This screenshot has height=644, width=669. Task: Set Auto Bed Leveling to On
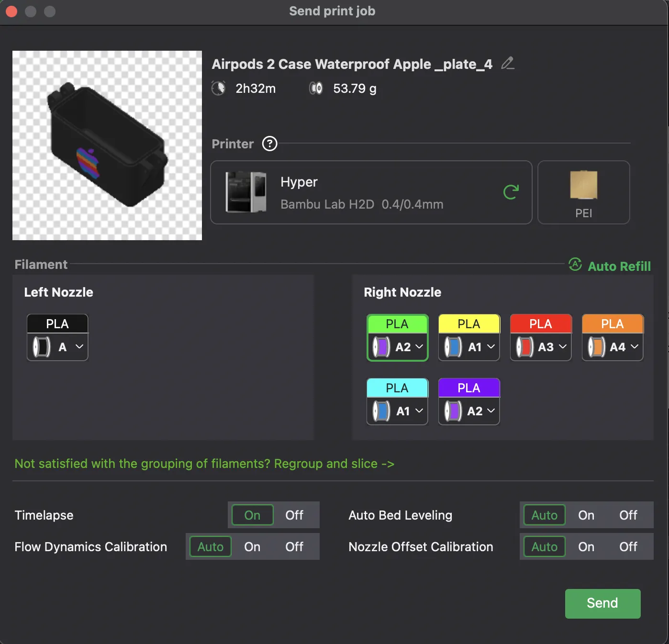(586, 515)
